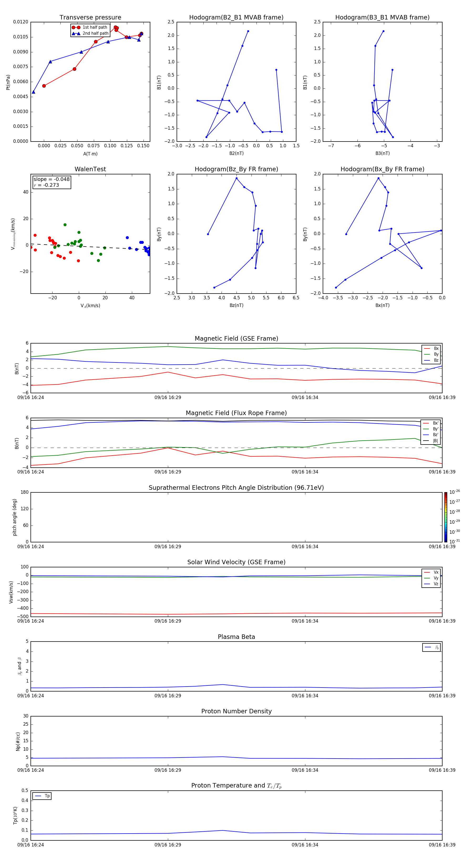
Task: Click the dashed fit line in WalenTest
Action: point(90,247)
